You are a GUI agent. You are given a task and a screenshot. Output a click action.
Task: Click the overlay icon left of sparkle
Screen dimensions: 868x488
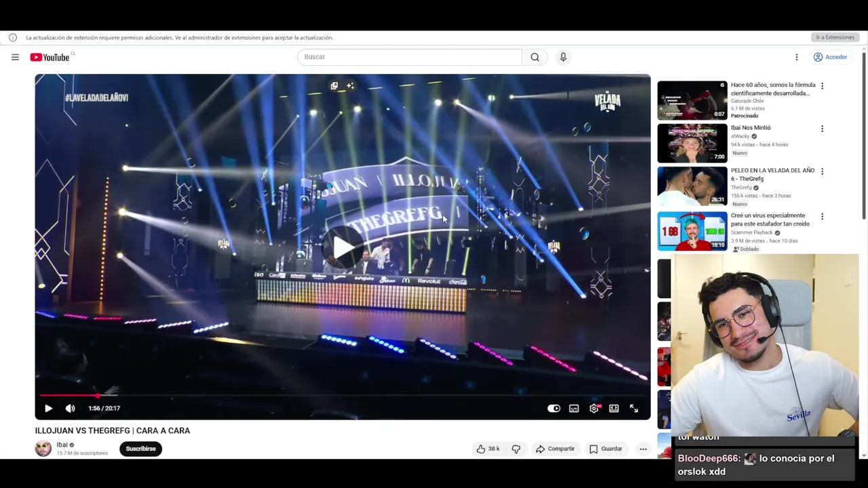(x=334, y=86)
